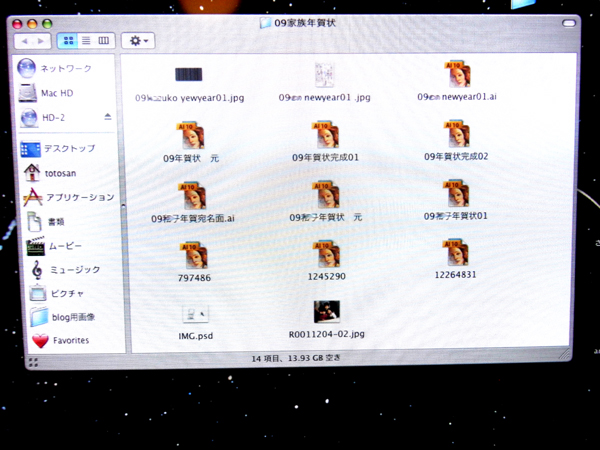The width and height of the screenshot is (600, 450).
Task: Open the ネットワーク sidebar item
Action: pos(55,68)
